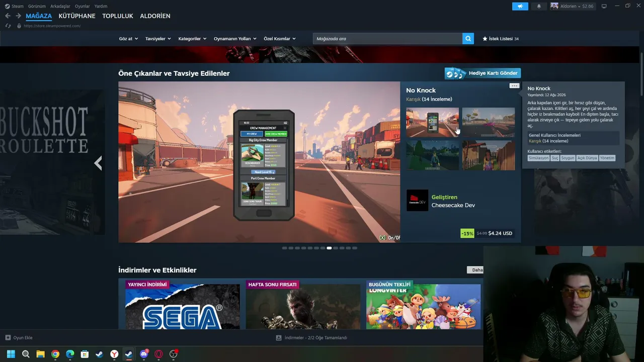This screenshot has height=362, width=644.
Task: Select the highlighted carousel position dot
Action: click(x=329, y=248)
